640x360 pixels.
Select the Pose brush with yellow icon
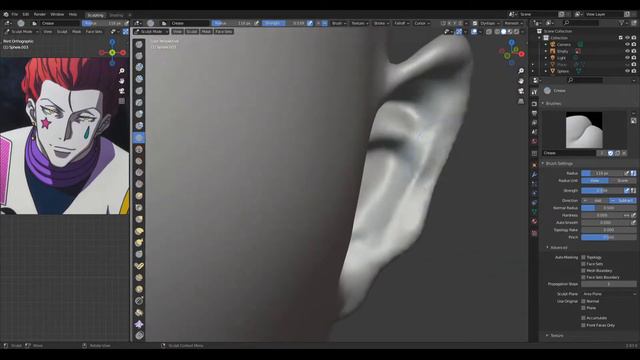tap(139, 266)
